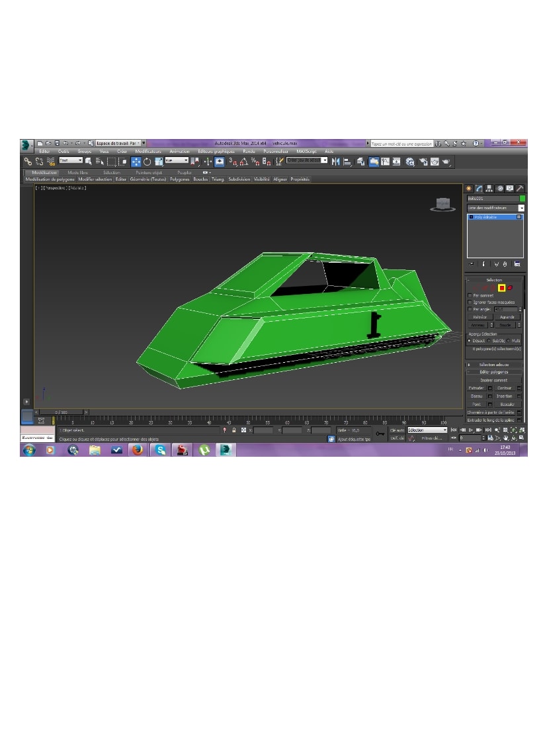Open the Display command panel tab
Screen dimensions: 547x756
510,189
